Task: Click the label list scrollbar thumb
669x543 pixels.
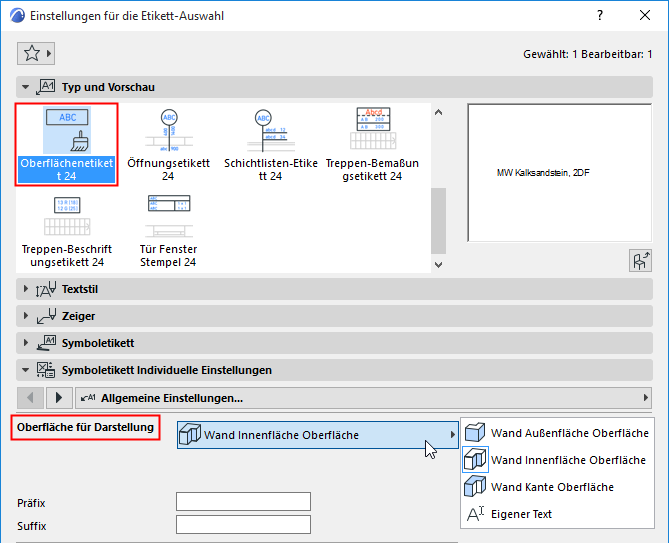Action: coord(438,221)
